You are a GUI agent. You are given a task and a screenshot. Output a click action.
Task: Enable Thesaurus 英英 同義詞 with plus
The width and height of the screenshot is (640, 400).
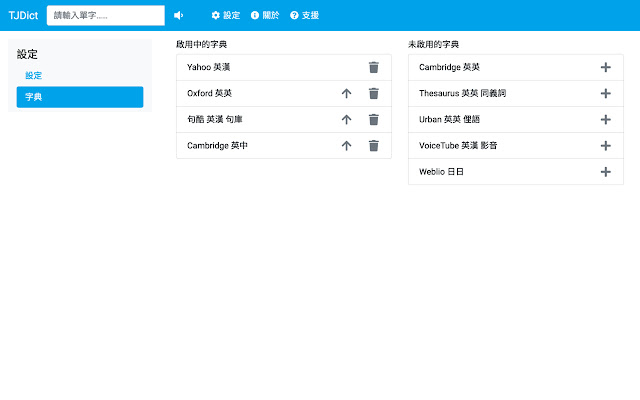coord(605,93)
